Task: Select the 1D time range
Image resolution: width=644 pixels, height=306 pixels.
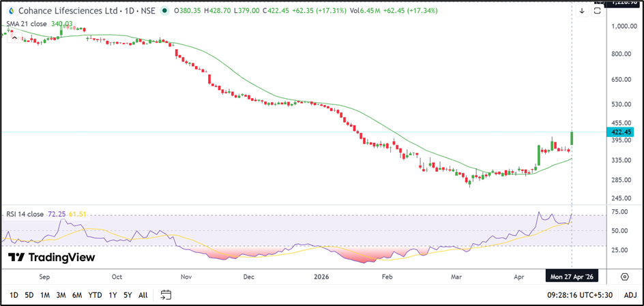Action: point(14,295)
